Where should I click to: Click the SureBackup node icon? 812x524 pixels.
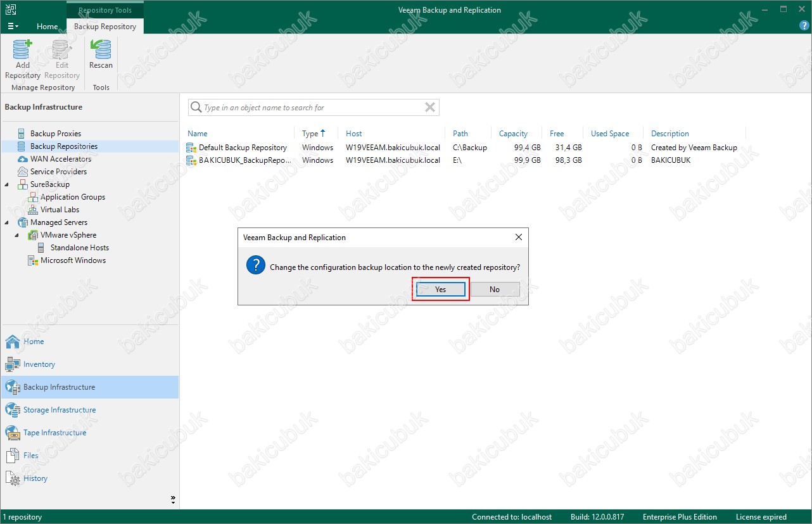23,184
